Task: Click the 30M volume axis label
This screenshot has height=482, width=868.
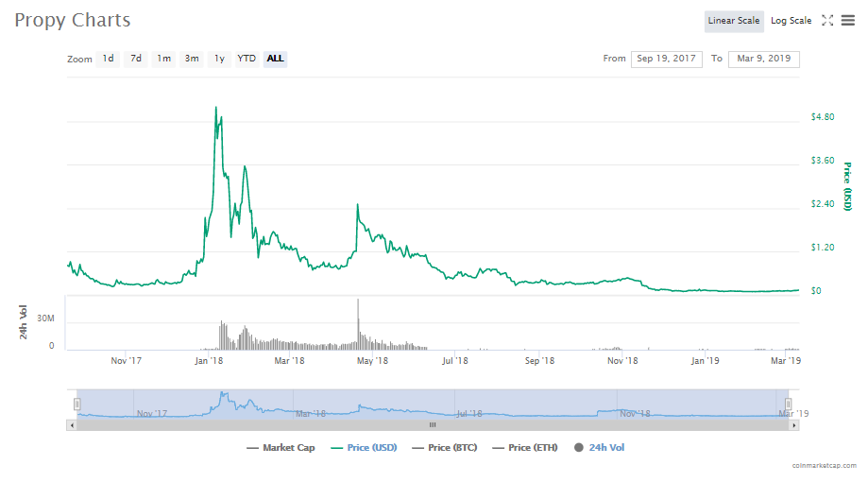Action: click(x=46, y=318)
